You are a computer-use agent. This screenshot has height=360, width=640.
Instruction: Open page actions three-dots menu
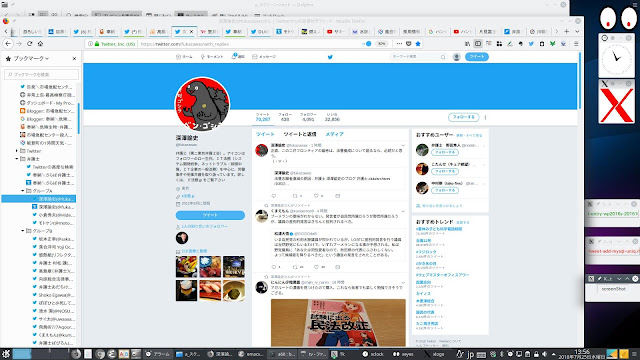point(399,44)
